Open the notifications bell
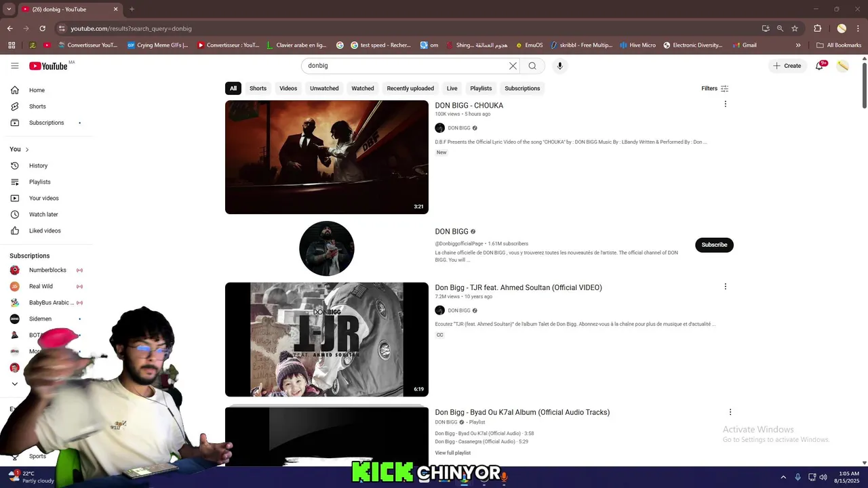Image resolution: width=868 pixels, height=488 pixels. (x=819, y=66)
